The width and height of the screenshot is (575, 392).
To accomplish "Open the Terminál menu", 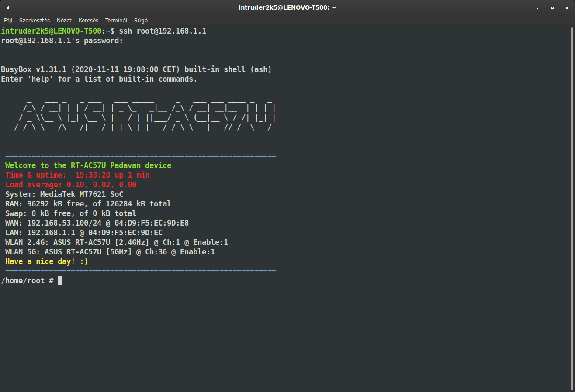I will pyautogui.click(x=116, y=20).
